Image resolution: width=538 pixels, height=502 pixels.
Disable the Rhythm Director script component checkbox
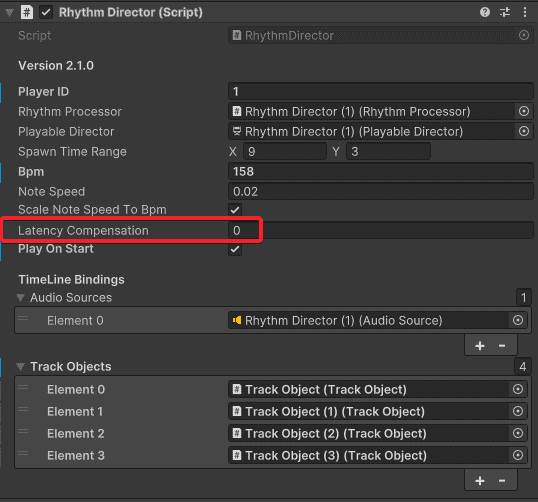(x=46, y=13)
